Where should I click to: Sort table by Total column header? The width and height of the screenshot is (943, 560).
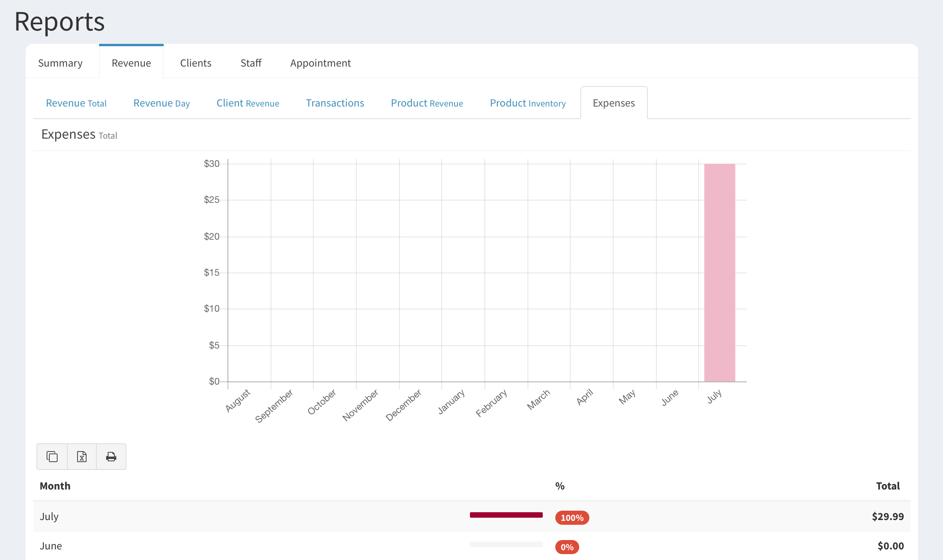tap(887, 486)
